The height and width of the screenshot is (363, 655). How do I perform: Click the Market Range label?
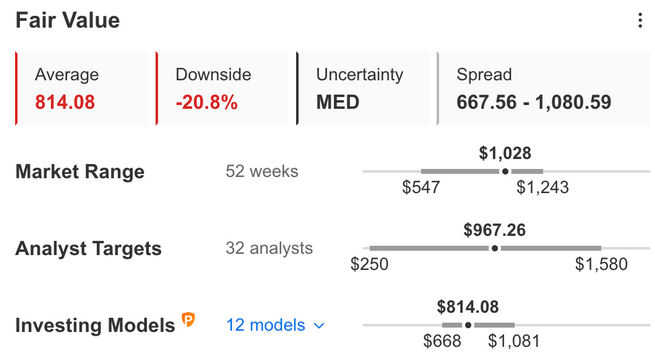tap(80, 172)
